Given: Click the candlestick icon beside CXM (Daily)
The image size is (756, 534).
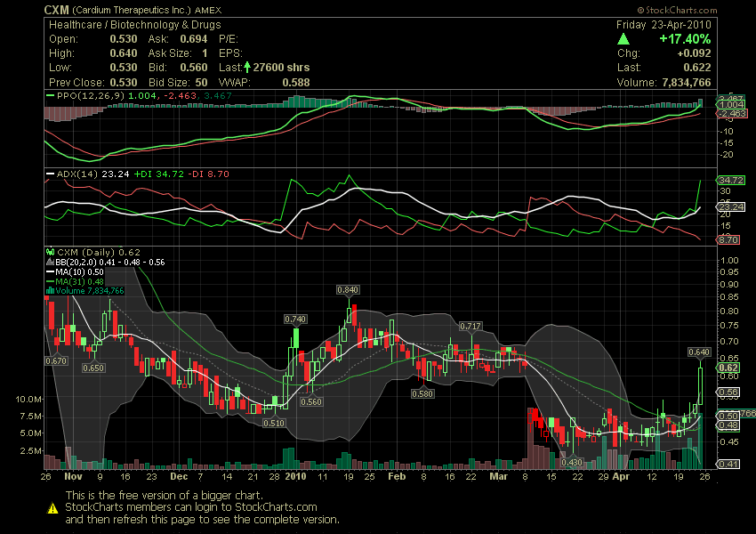Looking at the screenshot, I should [50, 252].
